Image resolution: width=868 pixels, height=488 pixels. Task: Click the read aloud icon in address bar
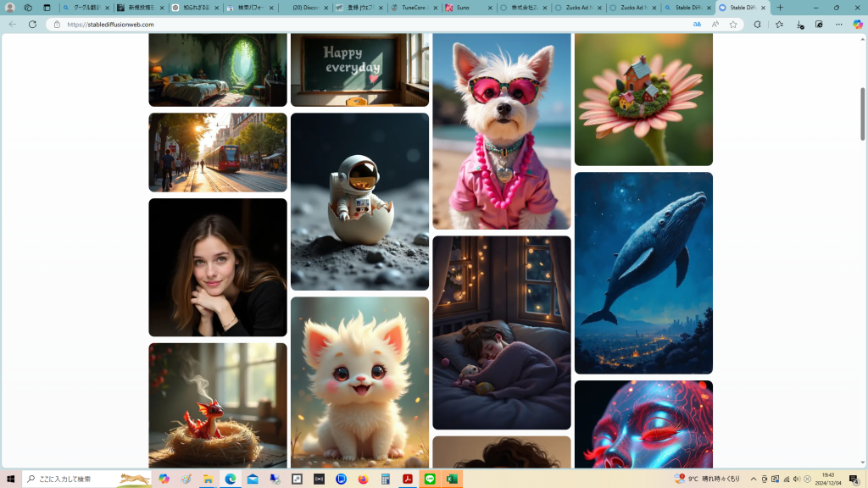(715, 25)
